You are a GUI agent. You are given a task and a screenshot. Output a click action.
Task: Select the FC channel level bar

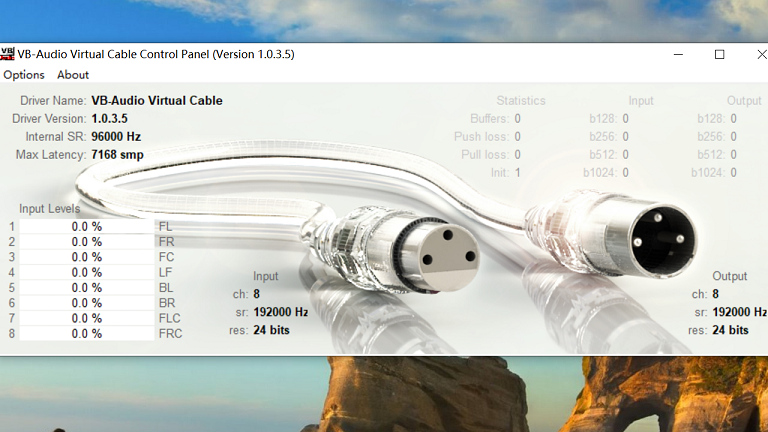87,257
